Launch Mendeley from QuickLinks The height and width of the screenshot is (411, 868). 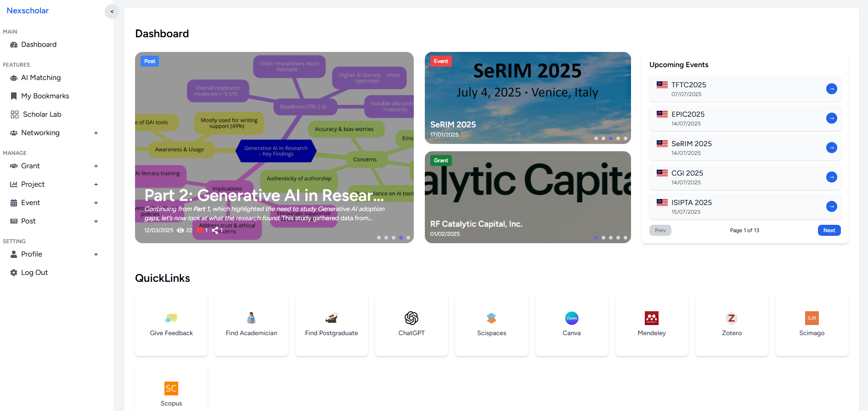[651, 318]
